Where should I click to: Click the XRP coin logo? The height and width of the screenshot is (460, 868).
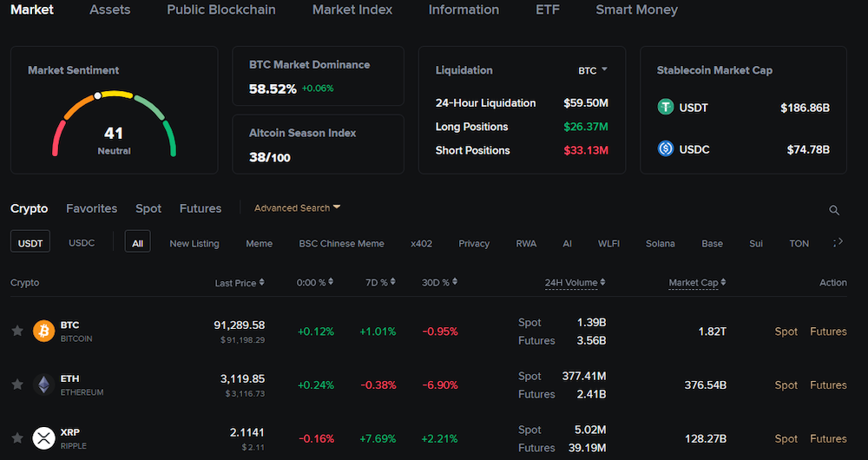point(43,438)
